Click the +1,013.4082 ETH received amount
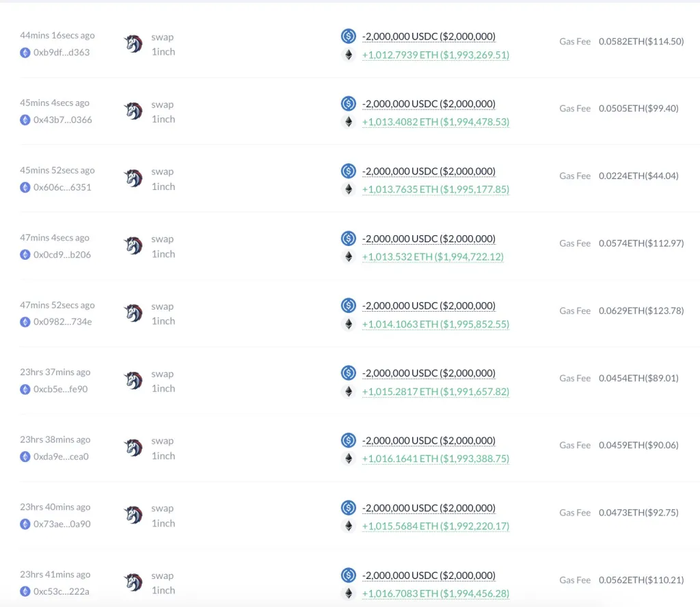This screenshot has height=607, width=700. coord(435,122)
